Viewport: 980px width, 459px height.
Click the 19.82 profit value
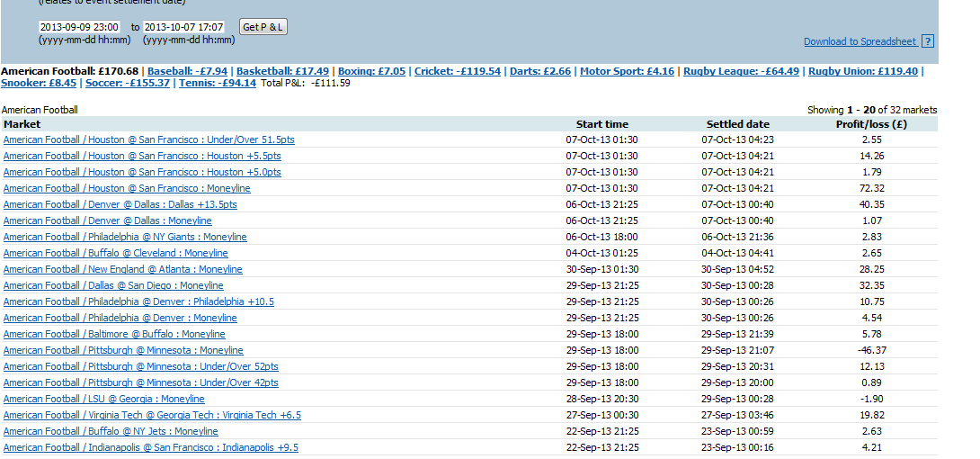[871, 416]
